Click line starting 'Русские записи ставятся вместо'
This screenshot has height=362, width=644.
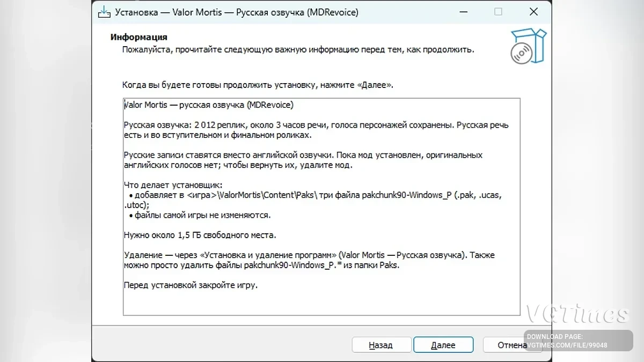[x=303, y=155]
